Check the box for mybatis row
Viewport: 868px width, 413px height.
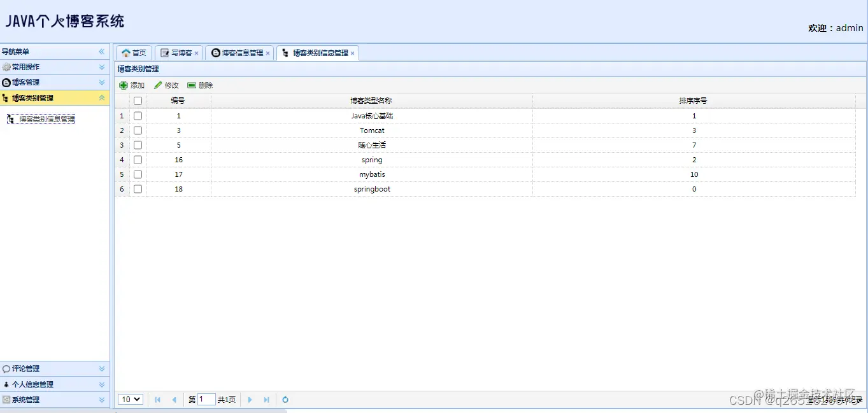pos(138,174)
